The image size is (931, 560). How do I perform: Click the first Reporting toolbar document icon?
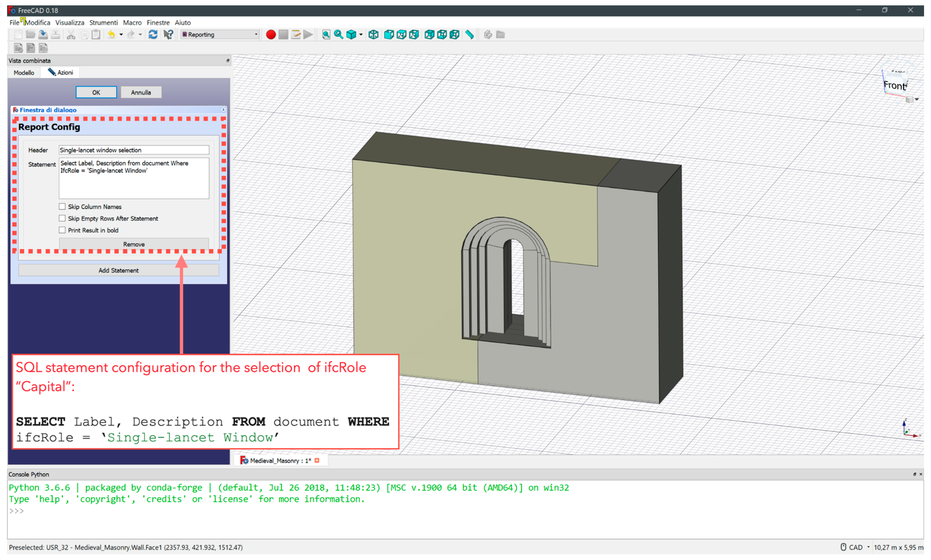[x=18, y=48]
